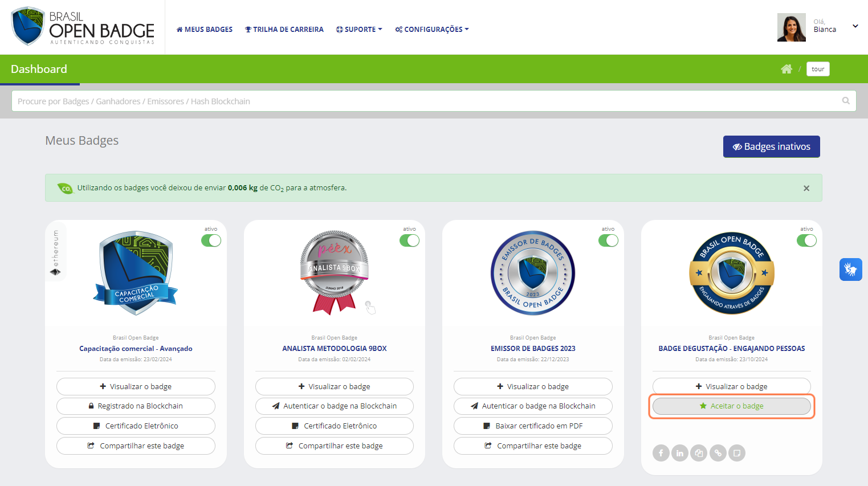This screenshot has width=868, height=486.
Task: Visualizar o badge for Emissor de Badges 2023
Action: coord(533,386)
